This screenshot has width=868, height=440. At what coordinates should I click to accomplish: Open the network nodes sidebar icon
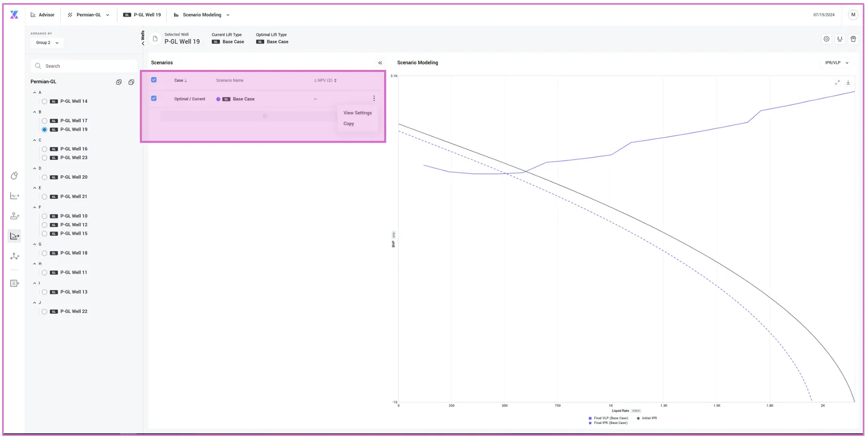tap(14, 256)
